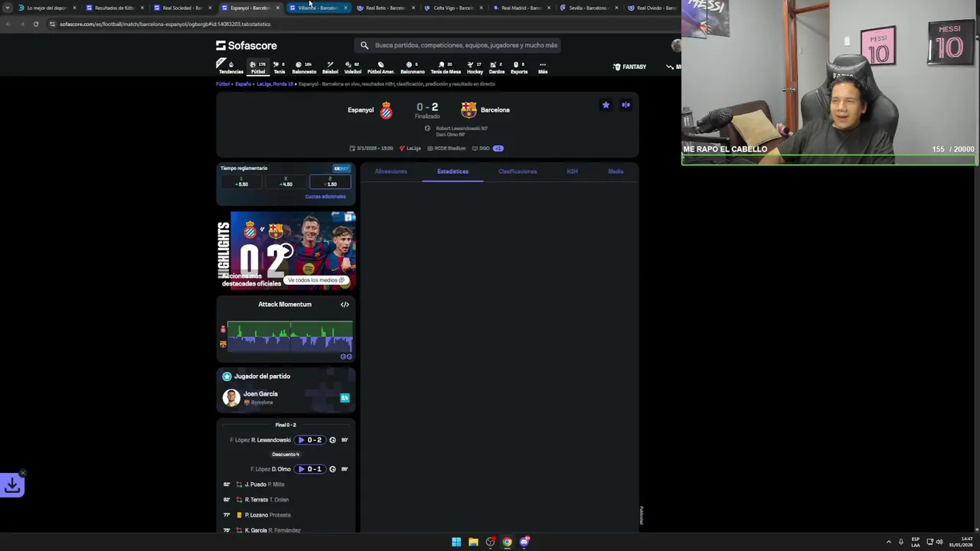Click the España breadcrumb link
The image size is (980, 551).
pyautogui.click(x=243, y=84)
